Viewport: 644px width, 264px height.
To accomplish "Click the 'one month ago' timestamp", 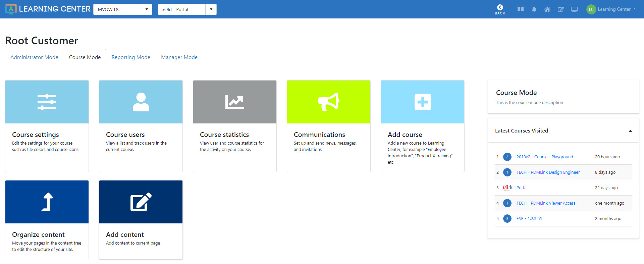I will pyautogui.click(x=610, y=203).
